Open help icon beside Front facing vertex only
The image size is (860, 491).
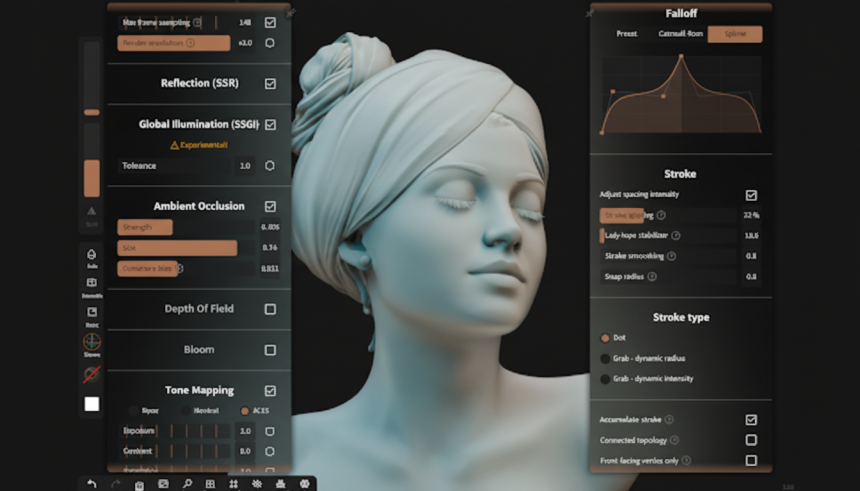pyautogui.click(x=686, y=460)
